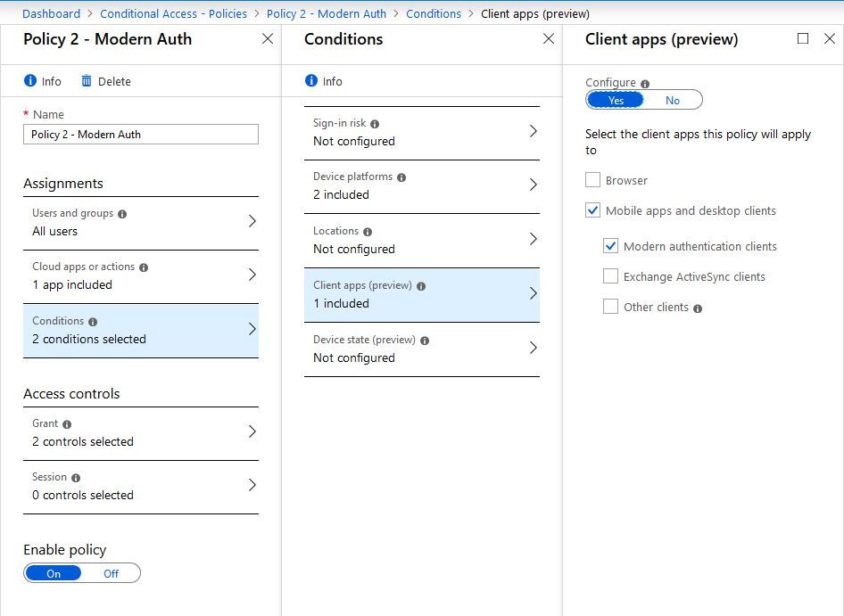The width and height of the screenshot is (844, 616).
Task: Set Configure toggle to No
Action: 673,100
